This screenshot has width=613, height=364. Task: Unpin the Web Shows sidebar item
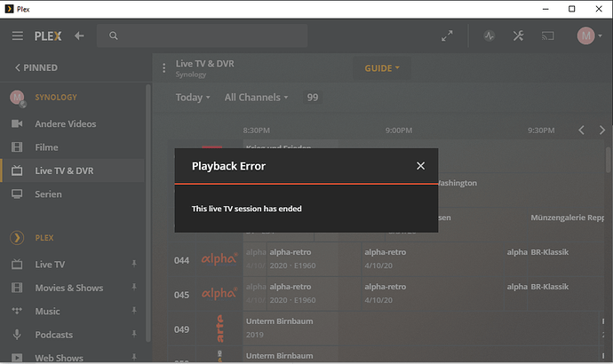point(134,357)
